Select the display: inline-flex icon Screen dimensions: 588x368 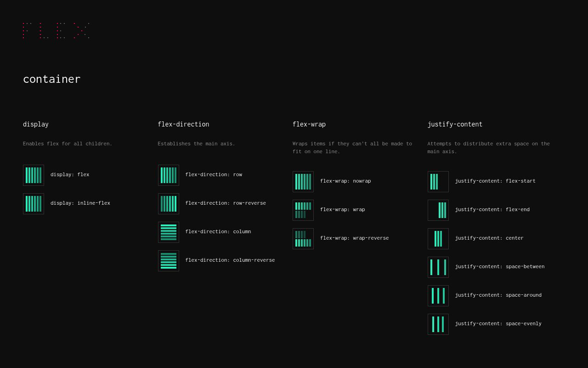coord(34,204)
